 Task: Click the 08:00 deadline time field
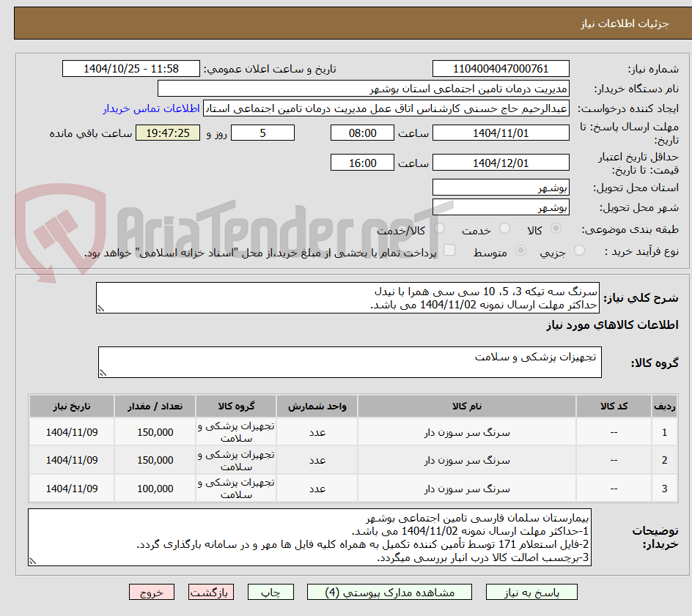click(x=362, y=133)
